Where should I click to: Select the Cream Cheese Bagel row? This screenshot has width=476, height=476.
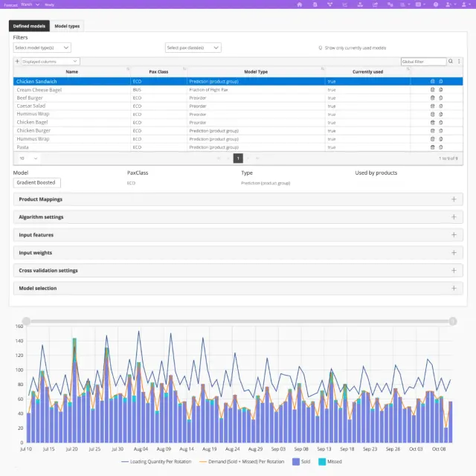tap(238, 89)
